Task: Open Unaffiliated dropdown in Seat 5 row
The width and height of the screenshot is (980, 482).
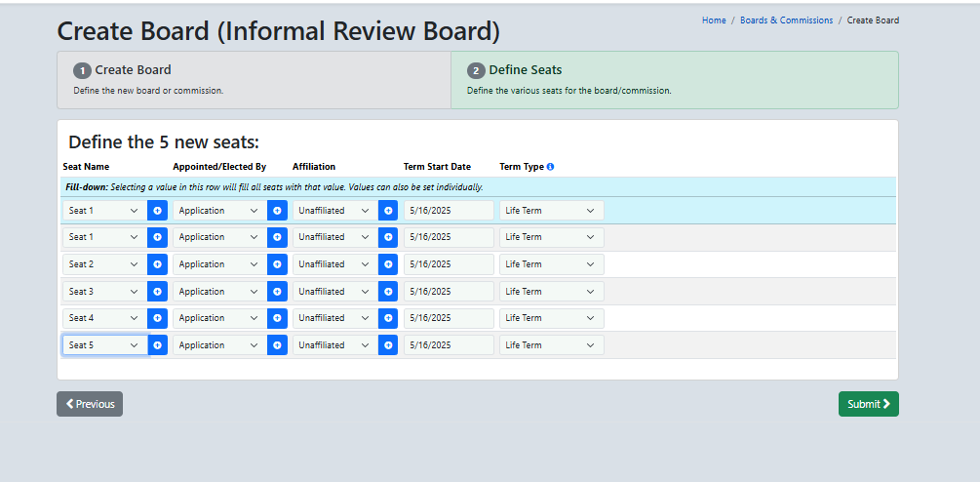Action: 335,345
